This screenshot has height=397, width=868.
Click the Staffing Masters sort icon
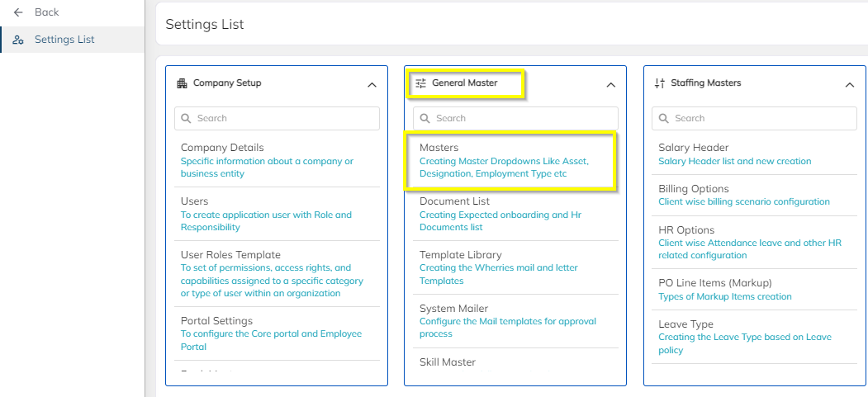pos(659,83)
